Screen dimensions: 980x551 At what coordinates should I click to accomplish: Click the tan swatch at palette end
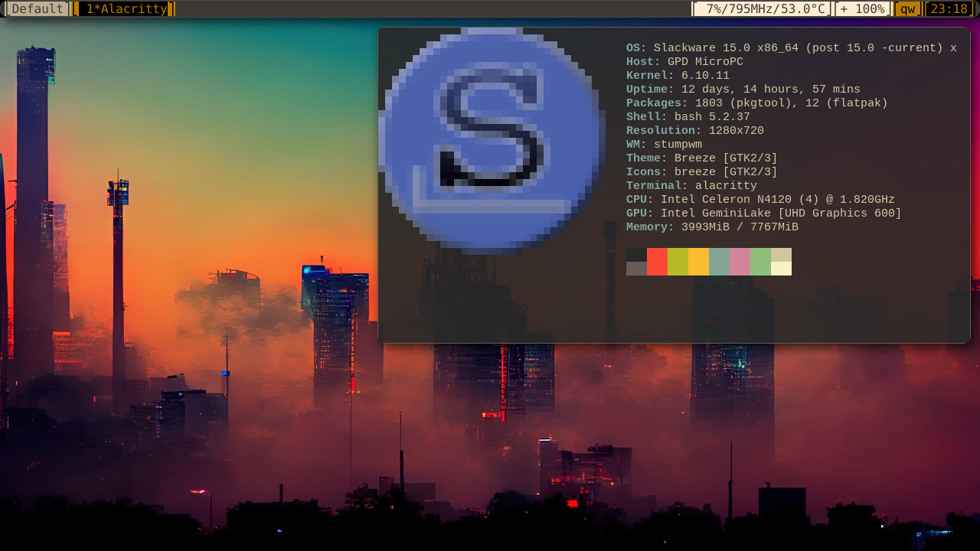[x=781, y=255]
